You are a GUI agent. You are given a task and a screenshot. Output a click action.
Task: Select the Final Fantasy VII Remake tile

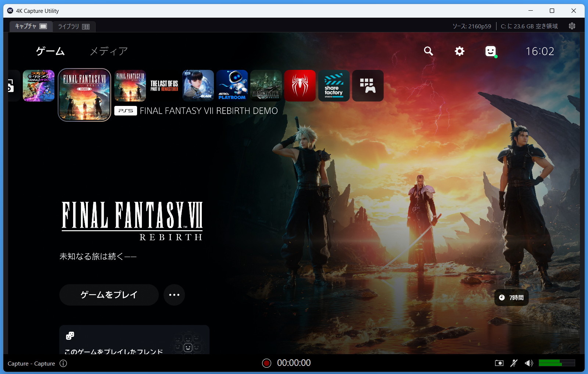click(x=266, y=86)
